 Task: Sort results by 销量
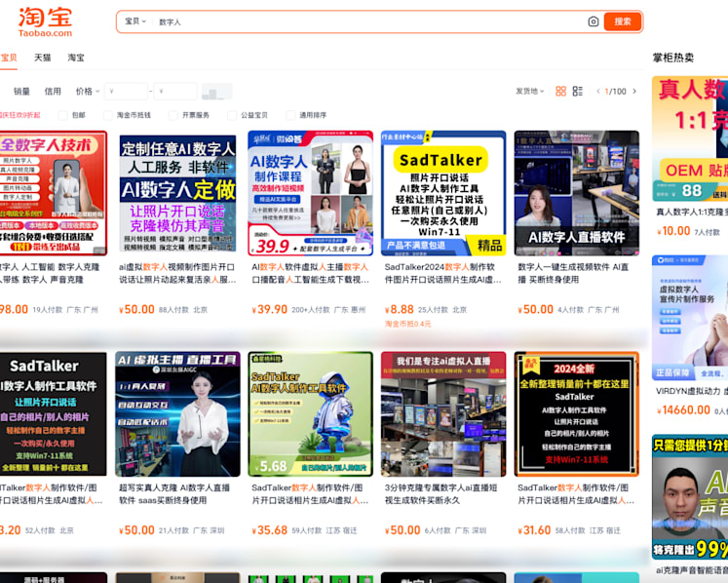tap(21, 92)
